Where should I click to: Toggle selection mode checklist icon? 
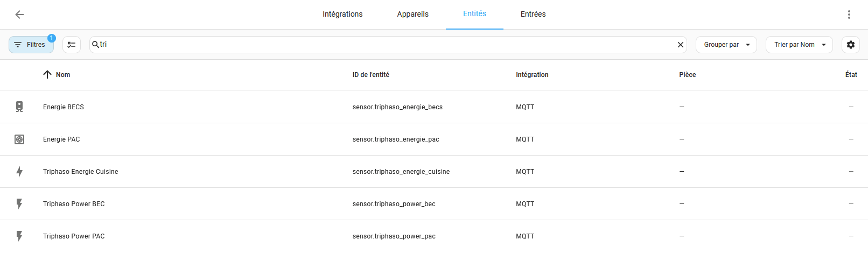72,45
